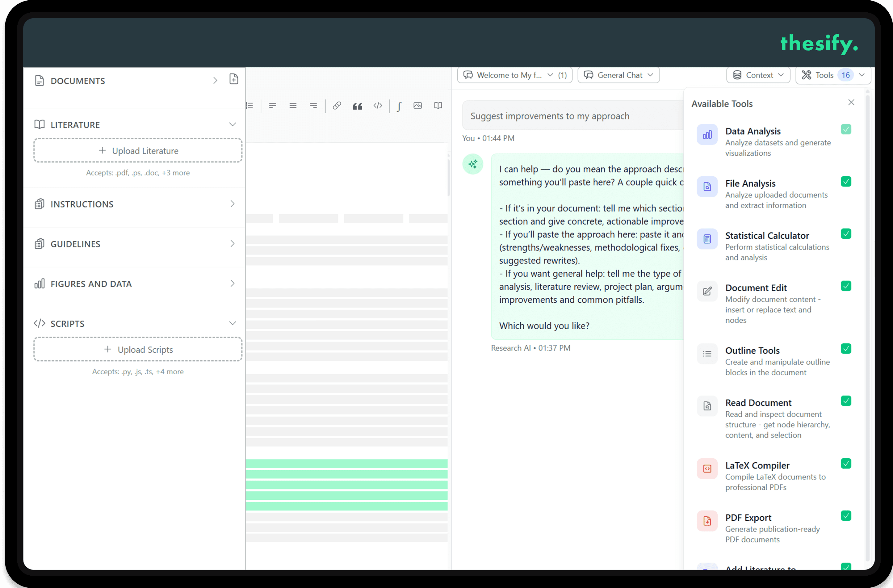Collapse the Literature section
The image size is (893, 588).
(233, 124)
